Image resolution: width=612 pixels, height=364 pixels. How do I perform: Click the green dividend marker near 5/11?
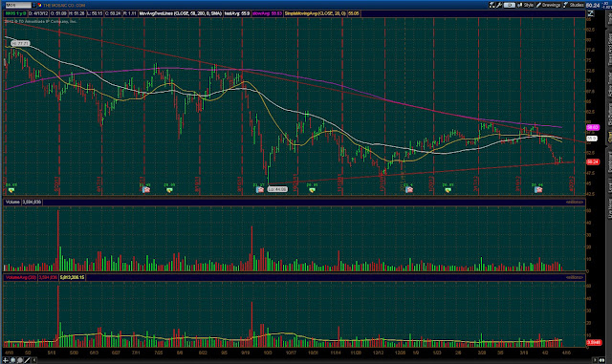click(11, 190)
